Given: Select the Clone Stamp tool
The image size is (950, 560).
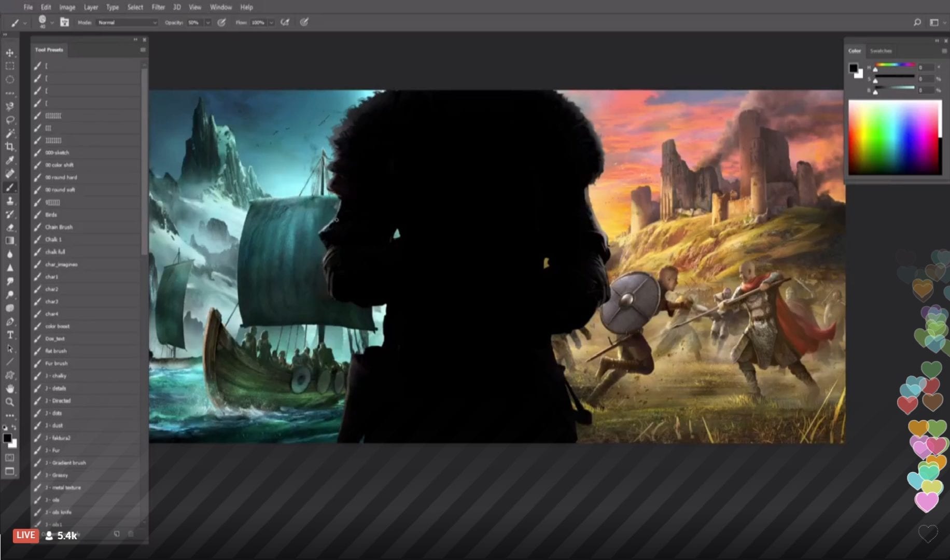Looking at the screenshot, I should pyautogui.click(x=10, y=201).
